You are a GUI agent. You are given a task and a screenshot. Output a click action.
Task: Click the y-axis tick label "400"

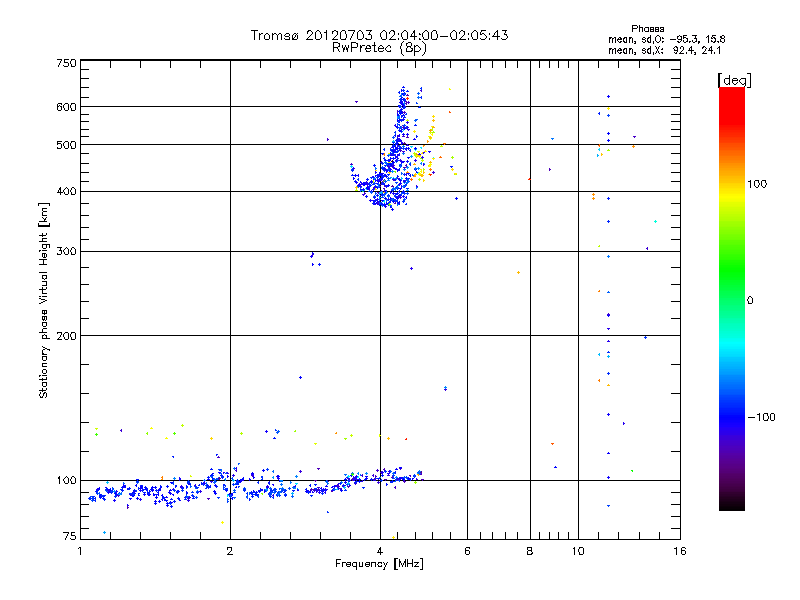coord(67,192)
